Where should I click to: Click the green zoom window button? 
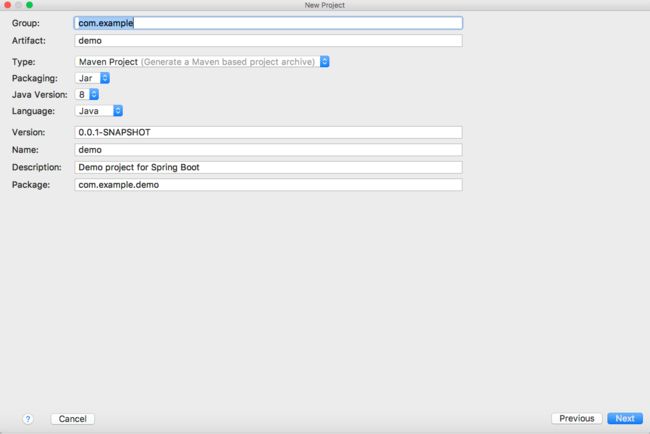pyautogui.click(x=29, y=5)
